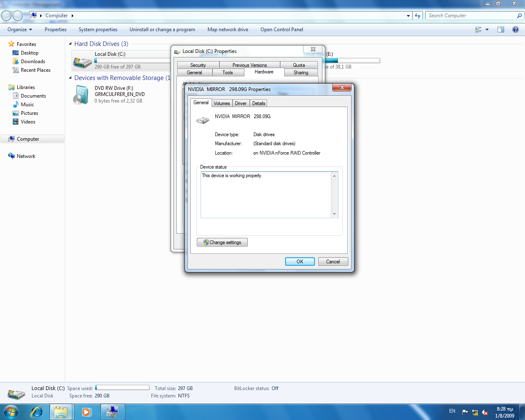Open Videos library
Image resolution: width=525 pixels, height=420 pixels.
[x=28, y=122]
